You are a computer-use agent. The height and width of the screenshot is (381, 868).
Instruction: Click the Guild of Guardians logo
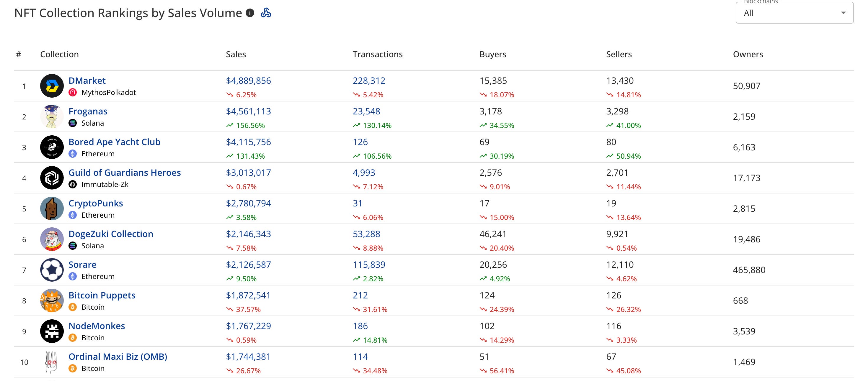(x=52, y=178)
